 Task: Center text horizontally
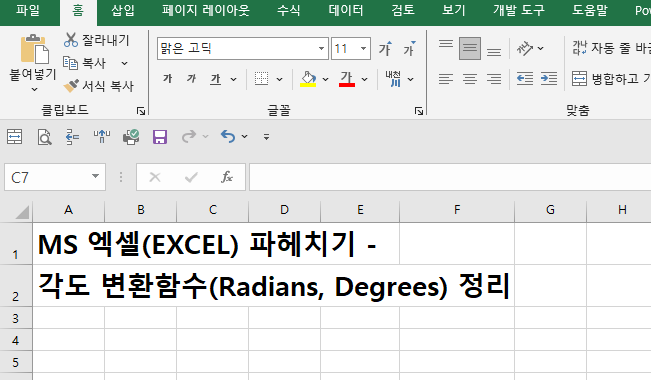(470, 78)
